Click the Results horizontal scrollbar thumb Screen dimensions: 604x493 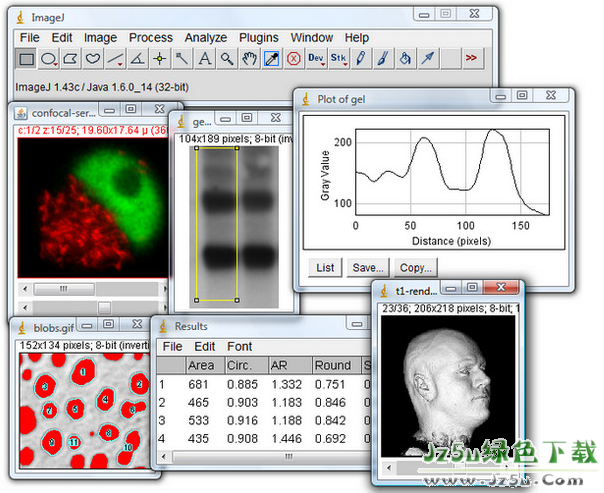[272, 457]
